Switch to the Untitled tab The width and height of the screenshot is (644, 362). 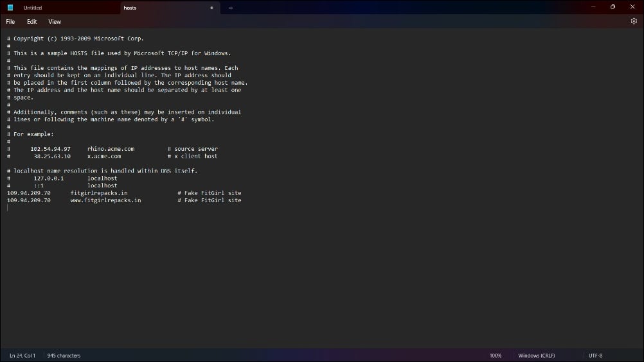coord(33,8)
